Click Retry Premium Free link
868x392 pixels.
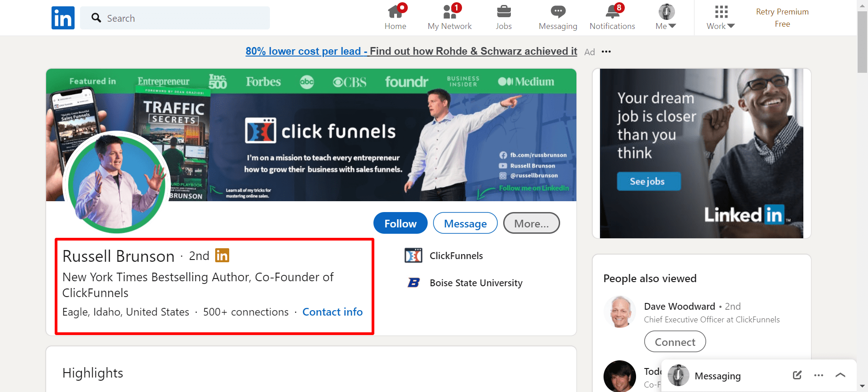click(782, 18)
